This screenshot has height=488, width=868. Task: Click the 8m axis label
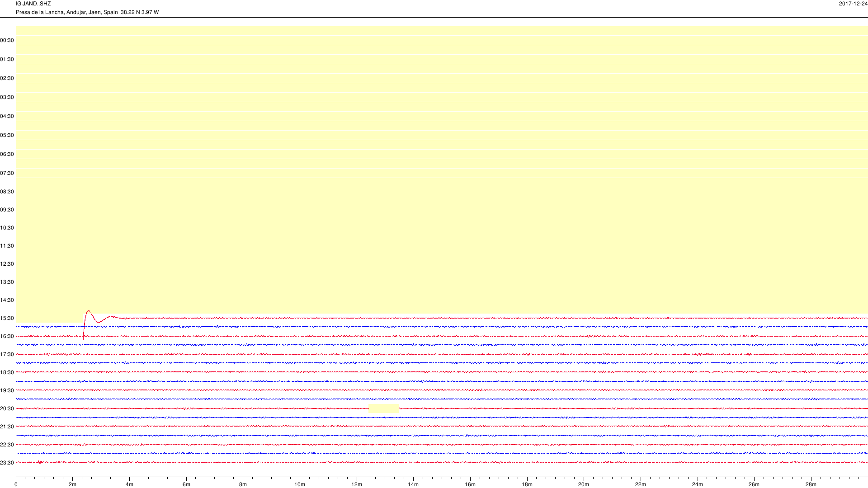(243, 484)
